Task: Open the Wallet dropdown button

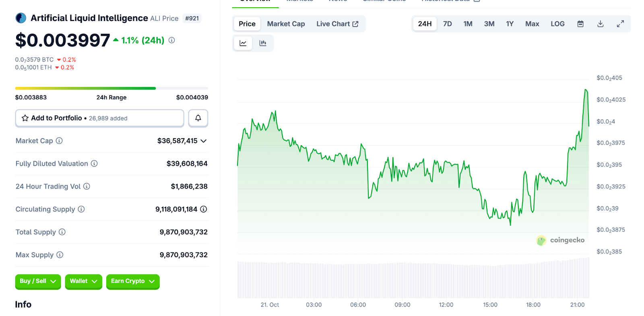Action: click(x=83, y=281)
